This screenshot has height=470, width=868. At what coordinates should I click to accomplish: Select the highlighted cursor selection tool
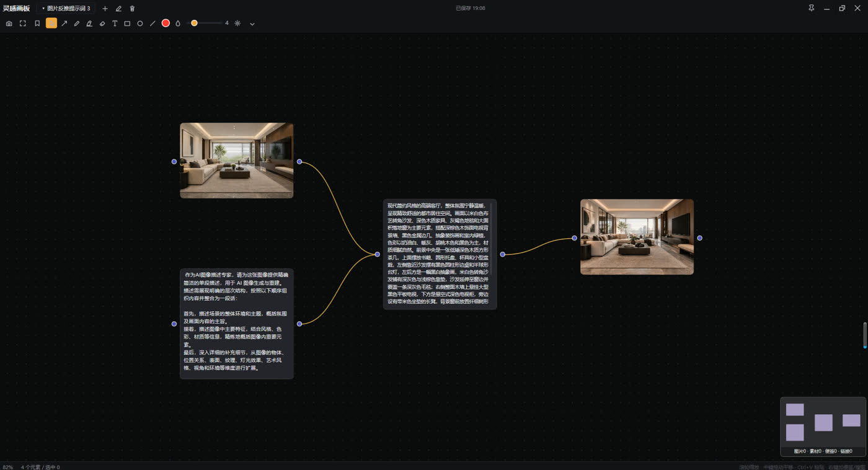[51, 23]
